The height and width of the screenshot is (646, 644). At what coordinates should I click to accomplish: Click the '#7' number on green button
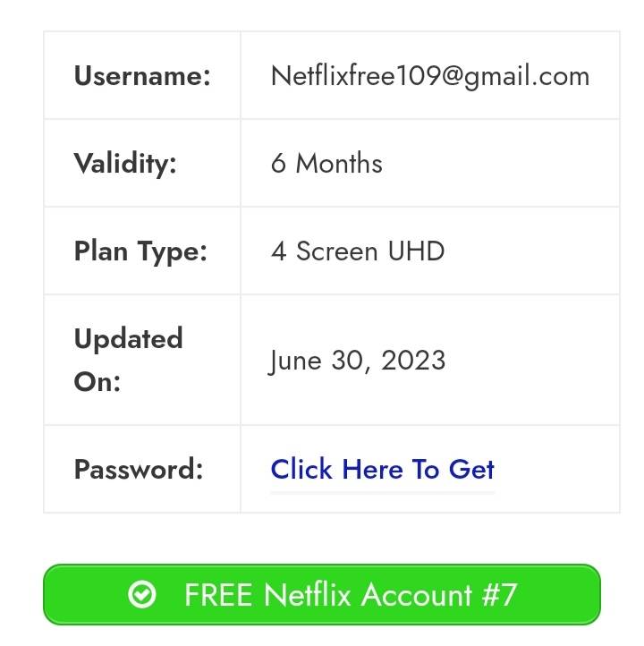pyautogui.click(x=499, y=595)
